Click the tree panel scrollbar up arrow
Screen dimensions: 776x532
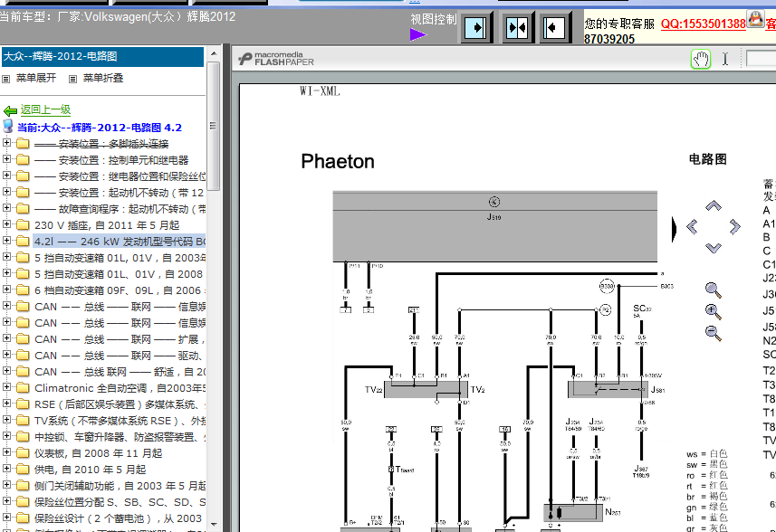coord(214,53)
